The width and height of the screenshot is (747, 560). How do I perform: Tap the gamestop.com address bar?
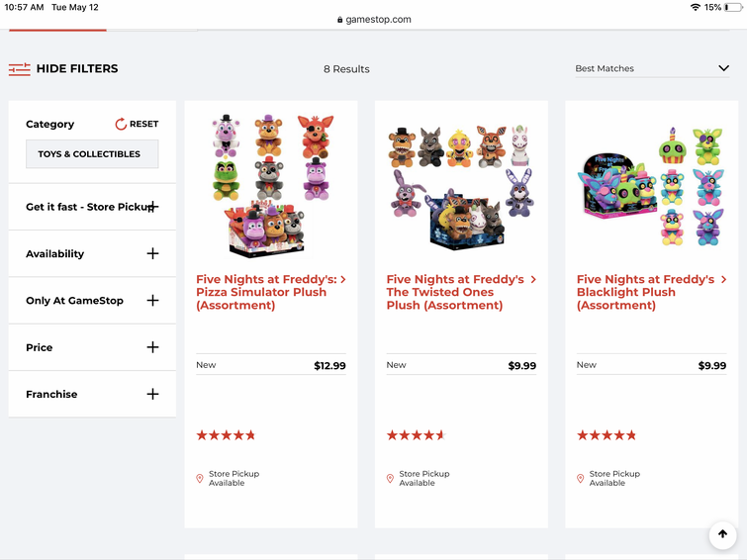pos(374,19)
